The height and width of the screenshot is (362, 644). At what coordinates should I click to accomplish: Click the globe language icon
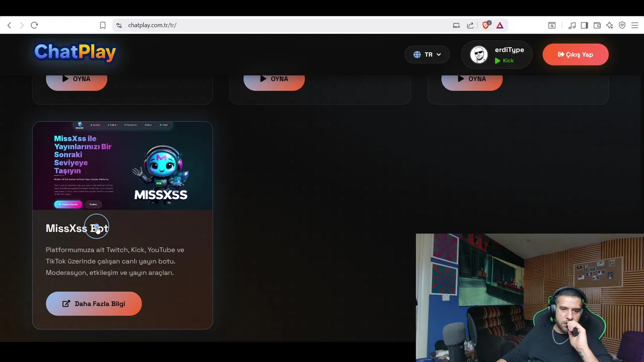[x=417, y=54]
